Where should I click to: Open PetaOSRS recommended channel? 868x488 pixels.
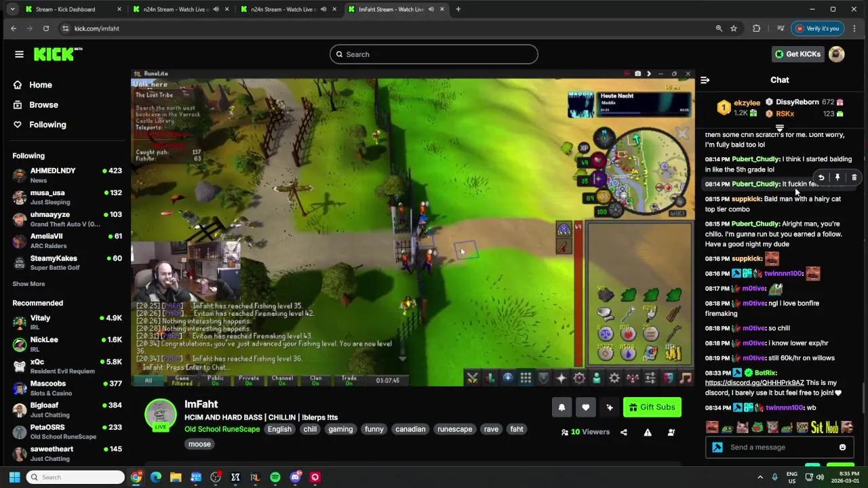pyautogui.click(x=66, y=432)
